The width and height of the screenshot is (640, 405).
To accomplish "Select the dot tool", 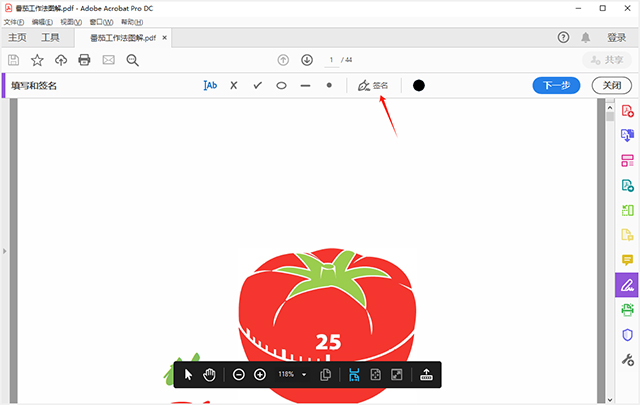I will pyautogui.click(x=329, y=85).
